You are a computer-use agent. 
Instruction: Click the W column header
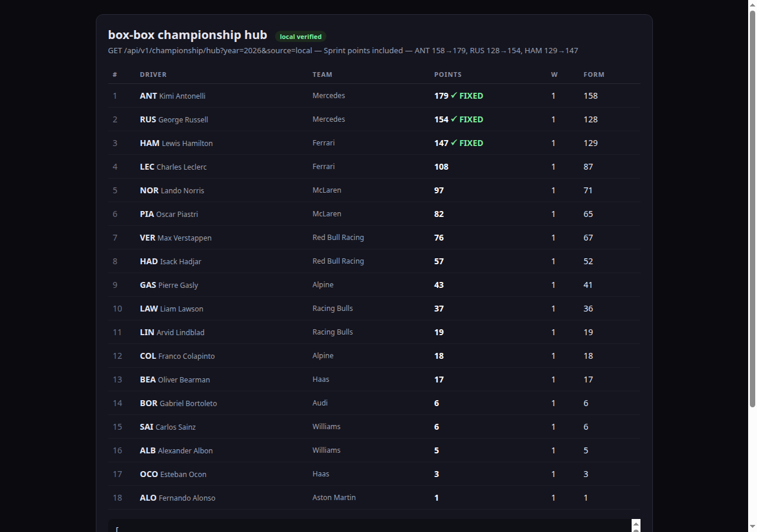coord(554,74)
